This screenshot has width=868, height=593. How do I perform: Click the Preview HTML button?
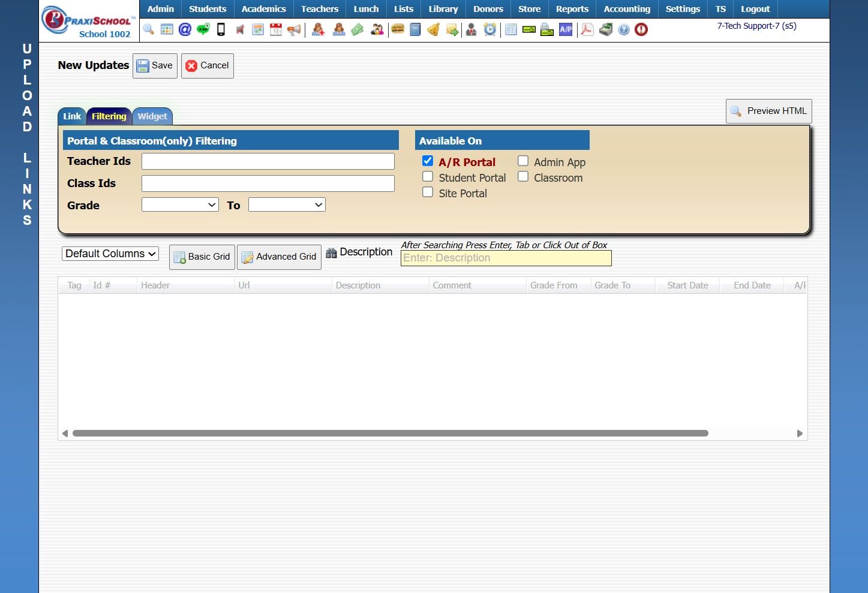[769, 111]
